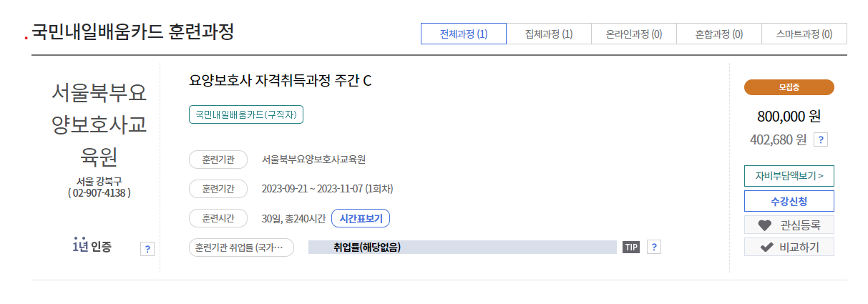Open the 혼합과정 (0) tab

[x=719, y=34]
